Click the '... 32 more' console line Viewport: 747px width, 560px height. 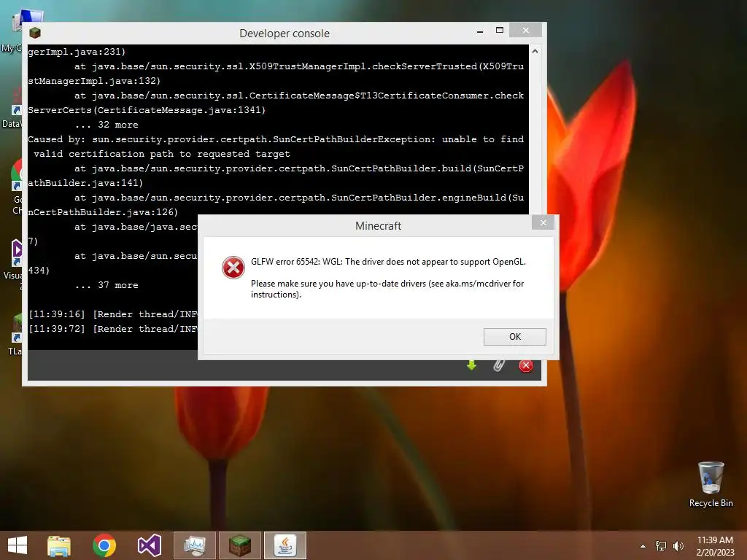[x=107, y=125]
